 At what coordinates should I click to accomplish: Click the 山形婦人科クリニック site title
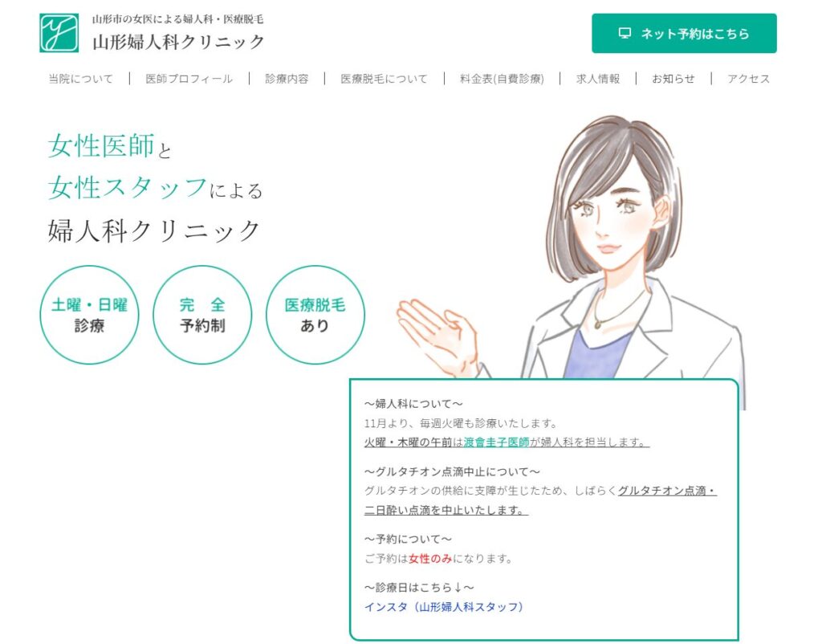(178, 42)
